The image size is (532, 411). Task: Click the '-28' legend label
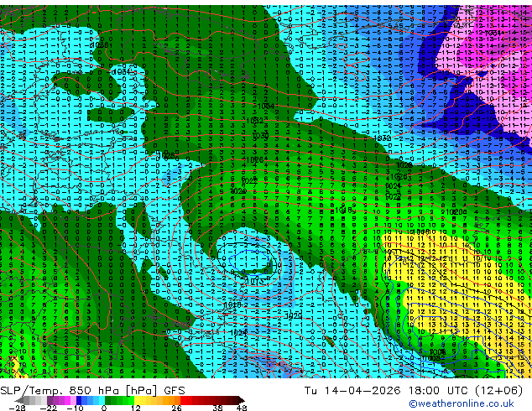pyautogui.click(x=18, y=408)
